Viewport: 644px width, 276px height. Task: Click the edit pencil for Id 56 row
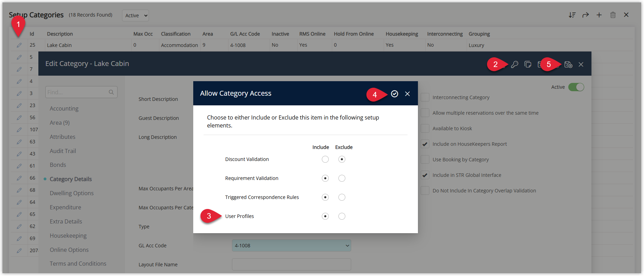[19, 117]
